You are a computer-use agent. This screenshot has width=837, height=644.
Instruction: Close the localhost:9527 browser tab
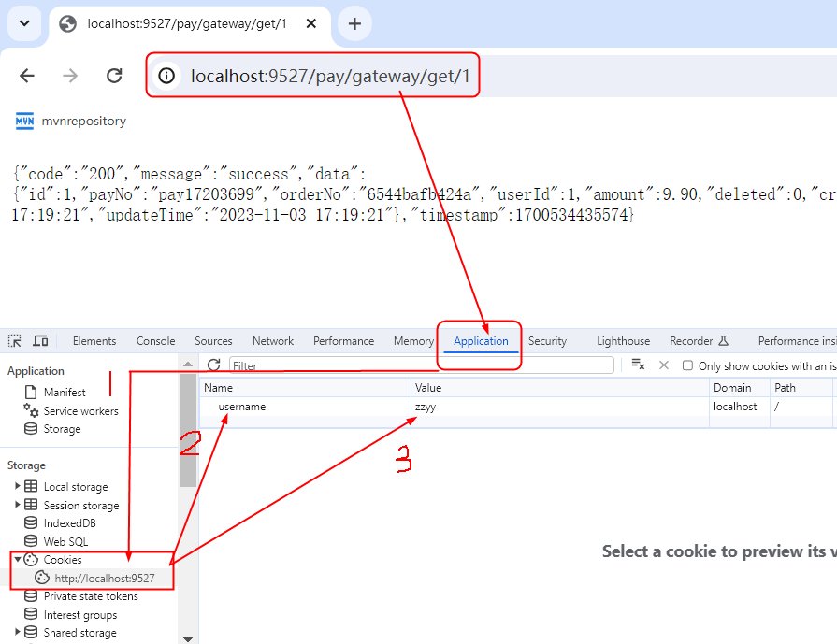[311, 23]
